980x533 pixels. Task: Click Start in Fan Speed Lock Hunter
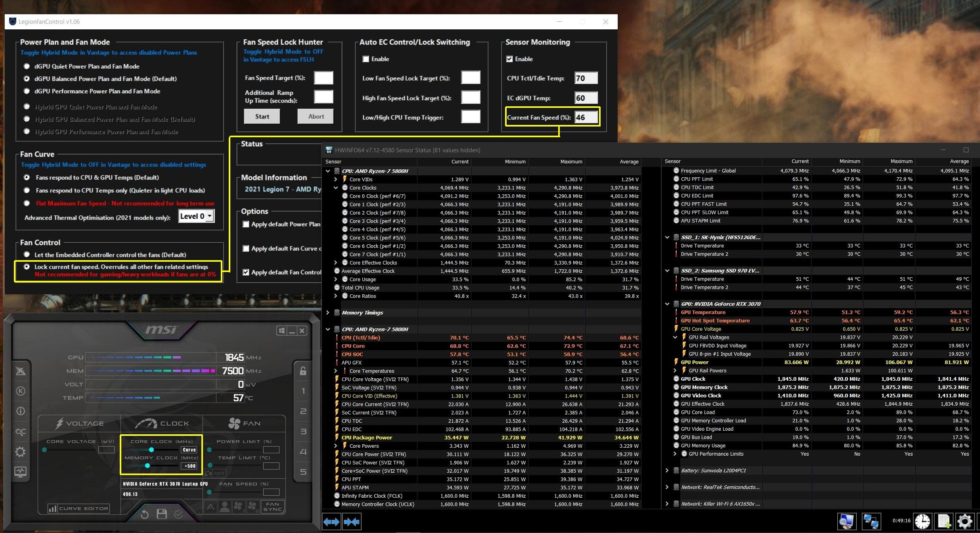point(262,117)
